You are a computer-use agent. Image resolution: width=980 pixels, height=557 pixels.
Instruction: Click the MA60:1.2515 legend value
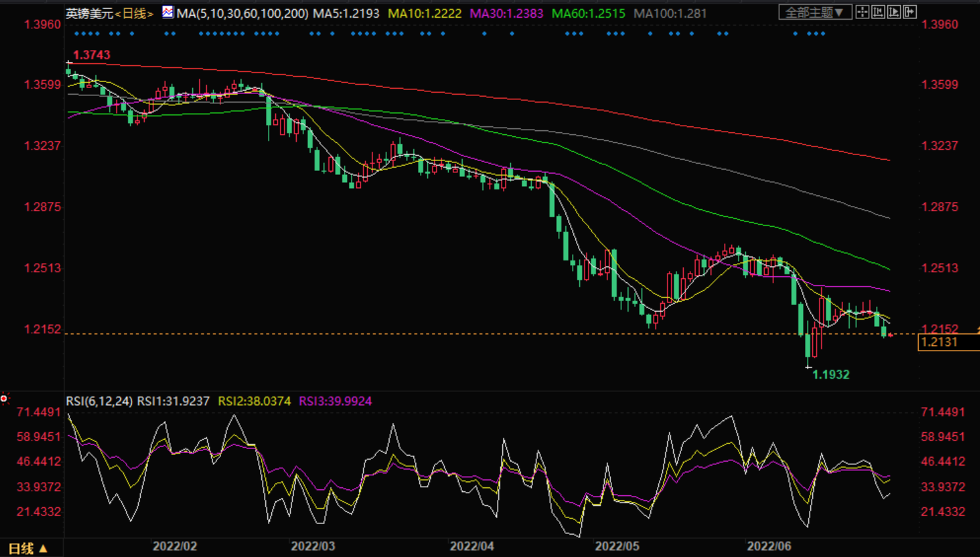click(588, 13)
